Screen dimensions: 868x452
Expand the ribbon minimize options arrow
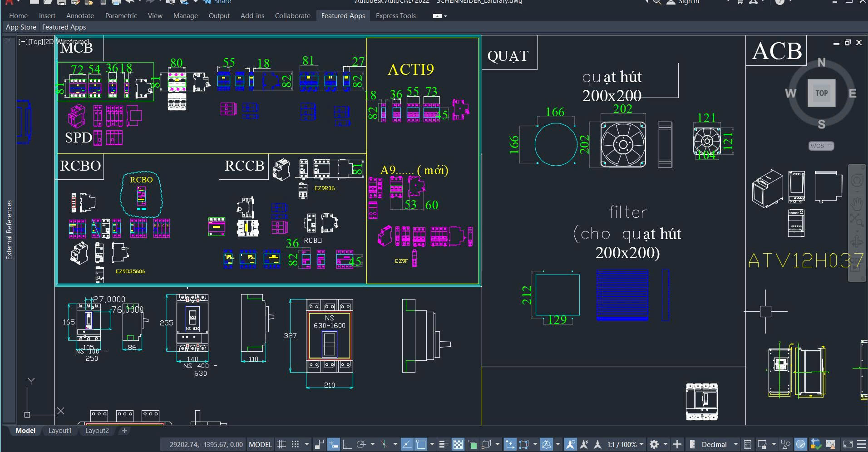(445, 16)
